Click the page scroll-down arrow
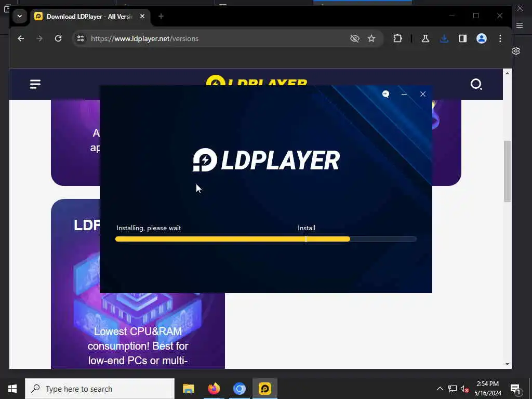The image size is (532, 399). click(507, 364)
